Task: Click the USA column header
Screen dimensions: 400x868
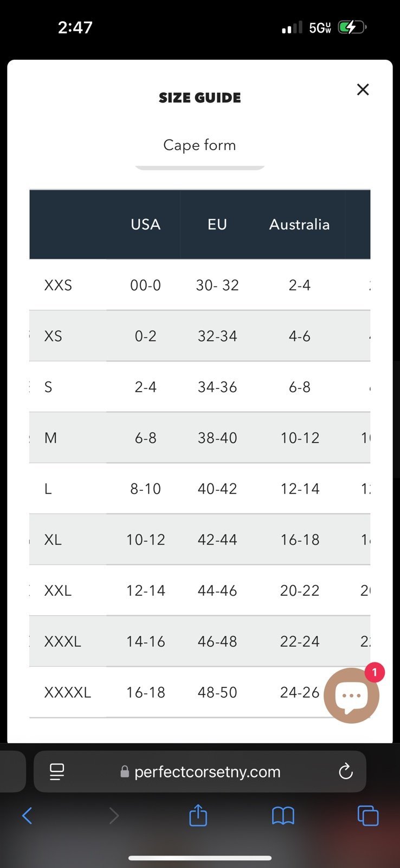Action: 145,225
